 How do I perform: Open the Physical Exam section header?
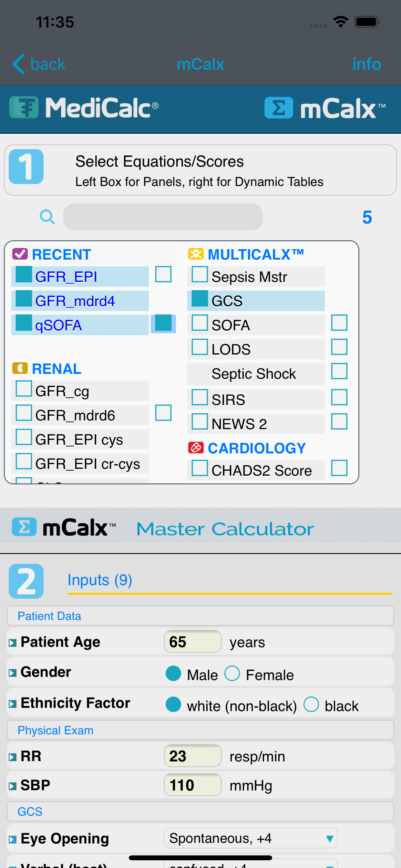pos(200,730)
